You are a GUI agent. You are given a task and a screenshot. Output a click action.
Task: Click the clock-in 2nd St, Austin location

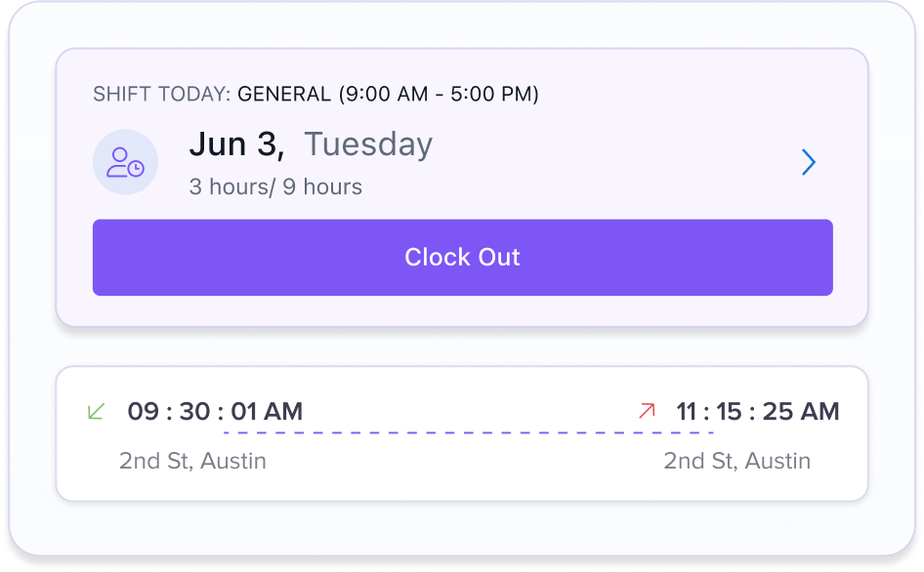click(x=192, y=461)
